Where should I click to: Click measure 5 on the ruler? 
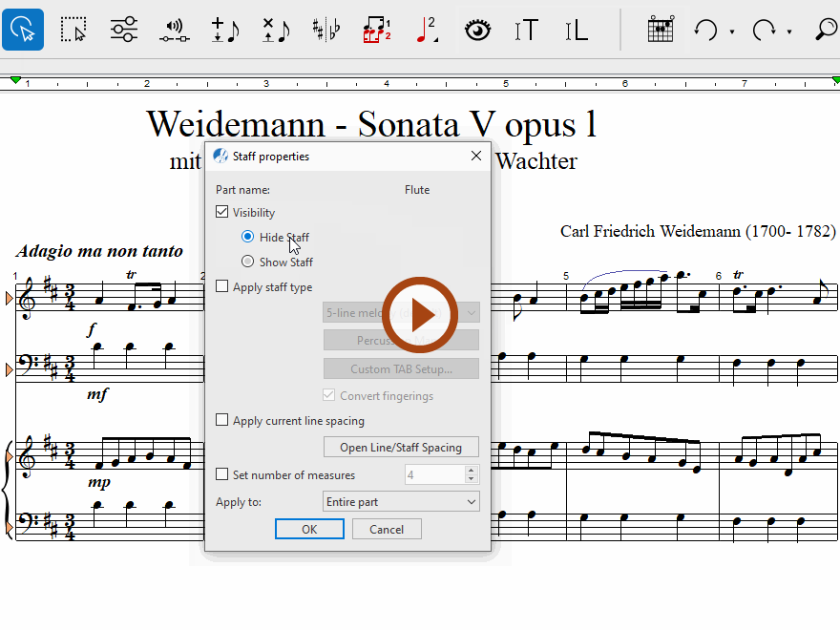click(x=505, y=84)
